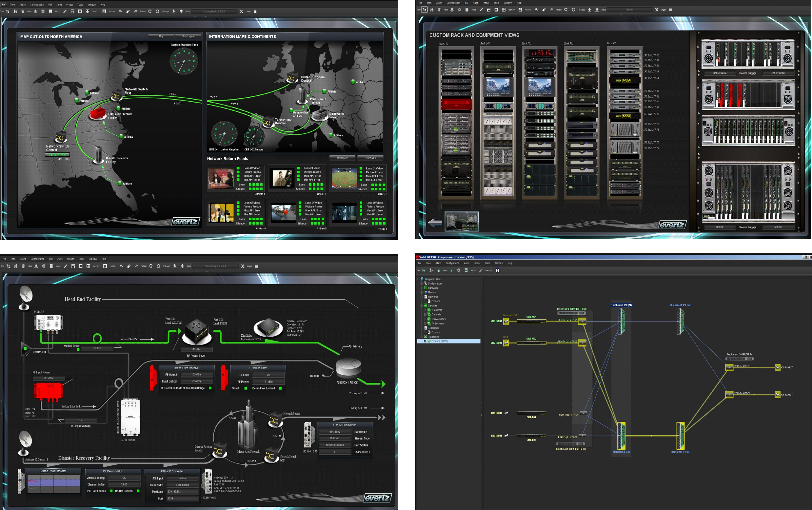Click the history eraser icon in the North America map window
812x510 pixels.
128,11
